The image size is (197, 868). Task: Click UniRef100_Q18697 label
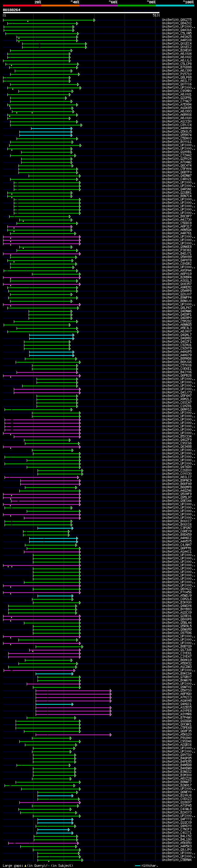click(x=177, y=802)
